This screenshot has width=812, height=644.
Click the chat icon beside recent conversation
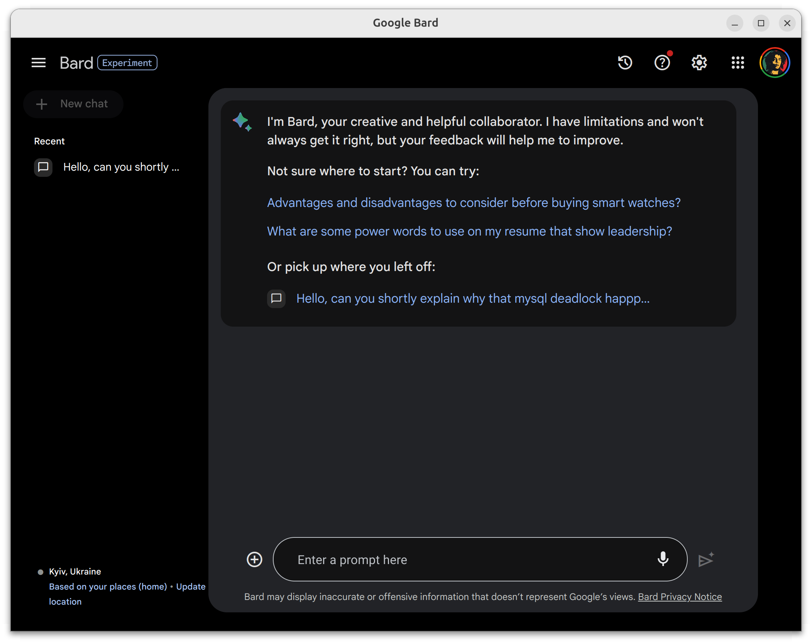43,167
